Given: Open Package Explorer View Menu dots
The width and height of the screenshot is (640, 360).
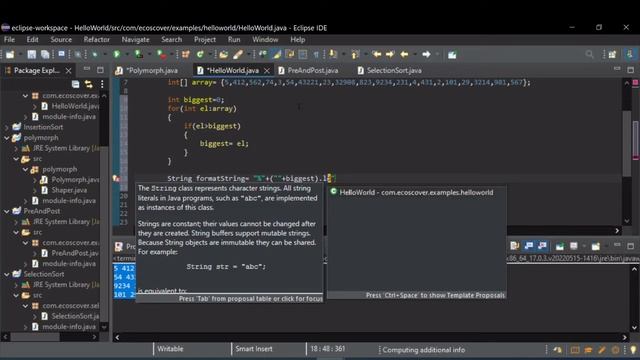Looking at the screenshot, I should (x=102, y=84).
